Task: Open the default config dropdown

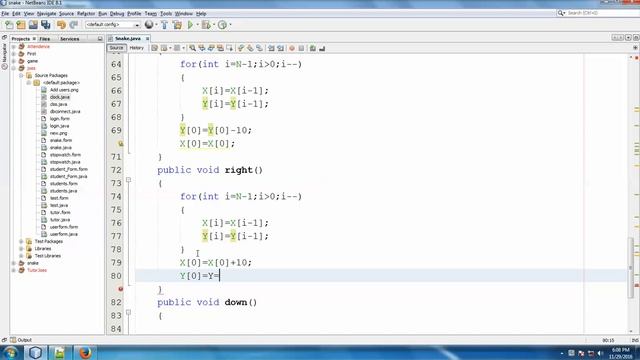Action: (113, 25)
